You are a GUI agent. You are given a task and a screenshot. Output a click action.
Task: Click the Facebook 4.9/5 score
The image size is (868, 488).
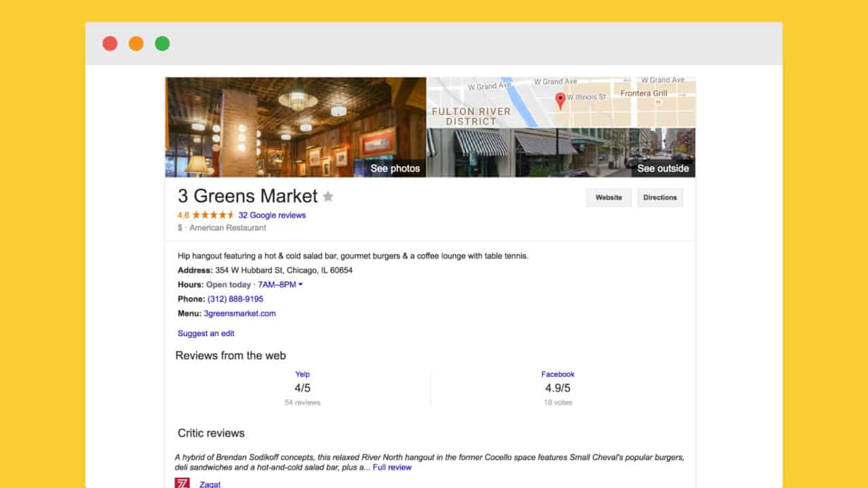click(557, 388)
